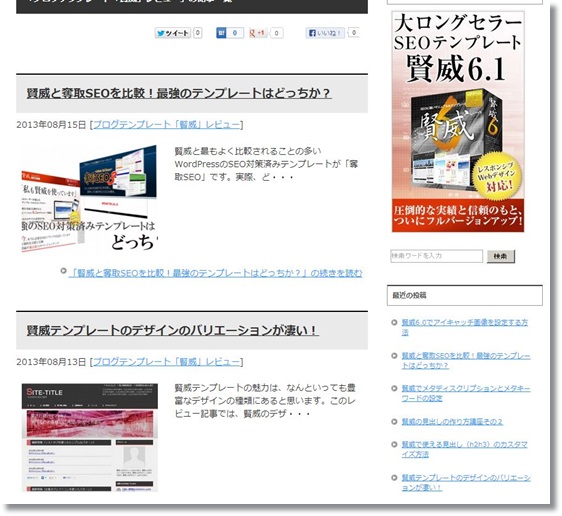Click category link under 2013年08月15日 date
The image size is (562, 516).
[x=167, y=125]
